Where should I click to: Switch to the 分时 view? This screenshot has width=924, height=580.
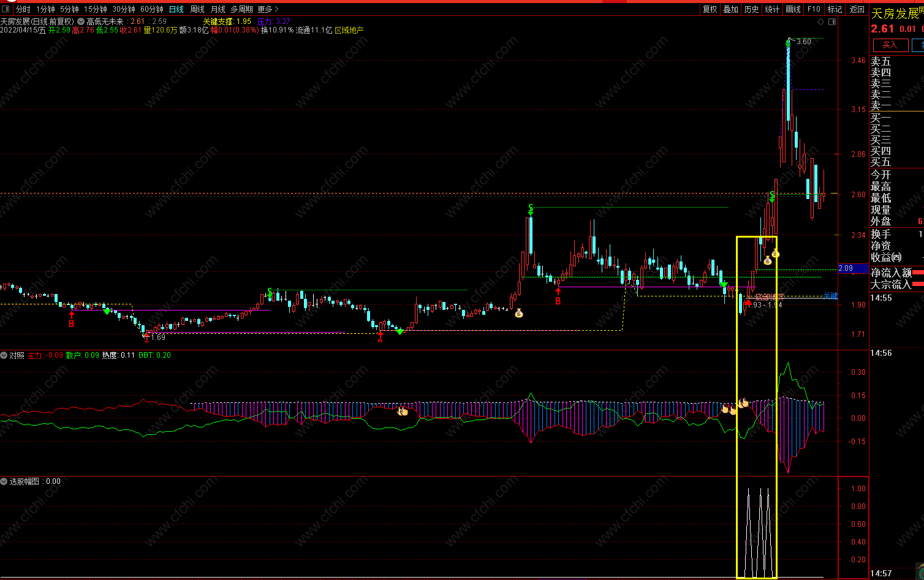click(23, 9)
